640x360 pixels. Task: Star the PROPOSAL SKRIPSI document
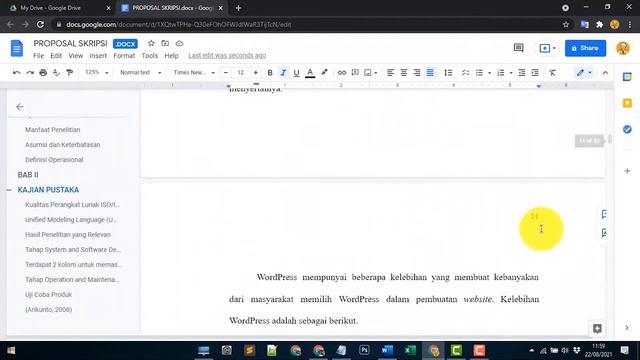pos(151,43)
